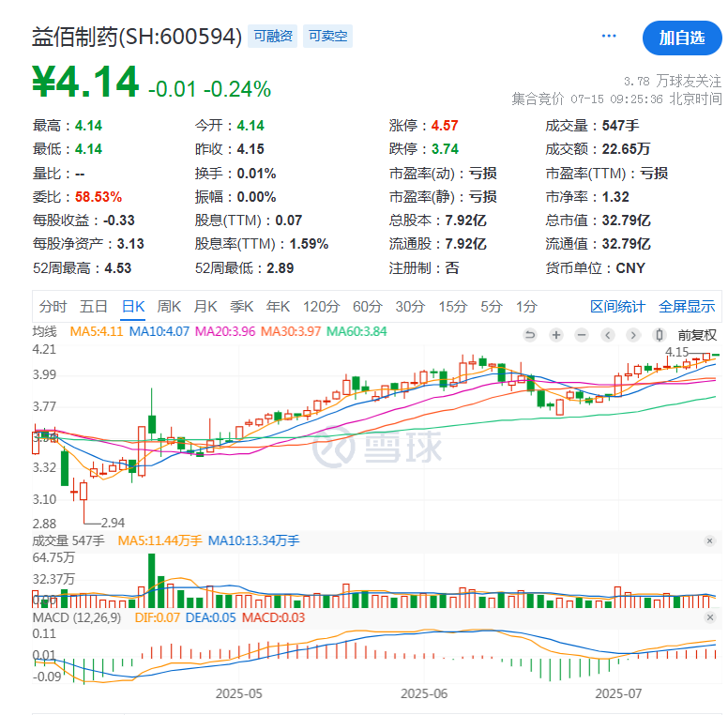
Task: Click the zoom out minus icon
Action: point(582,335)
